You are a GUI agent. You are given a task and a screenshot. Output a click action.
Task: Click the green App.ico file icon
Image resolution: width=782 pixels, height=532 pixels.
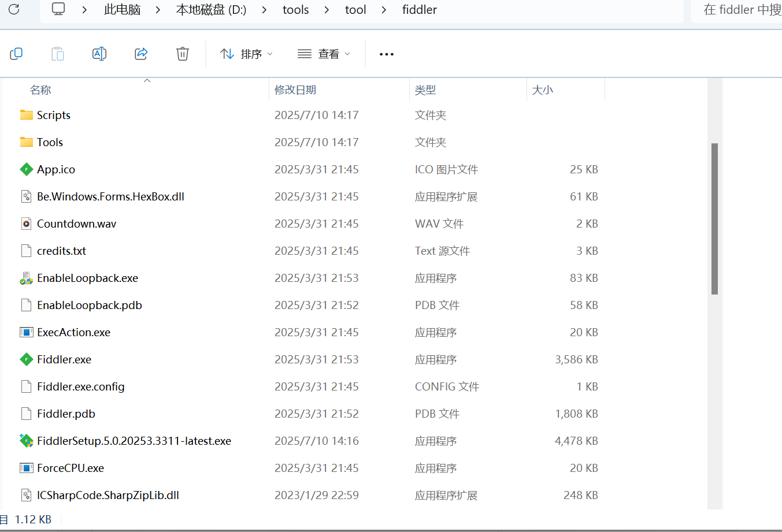(x=27, y=169)
